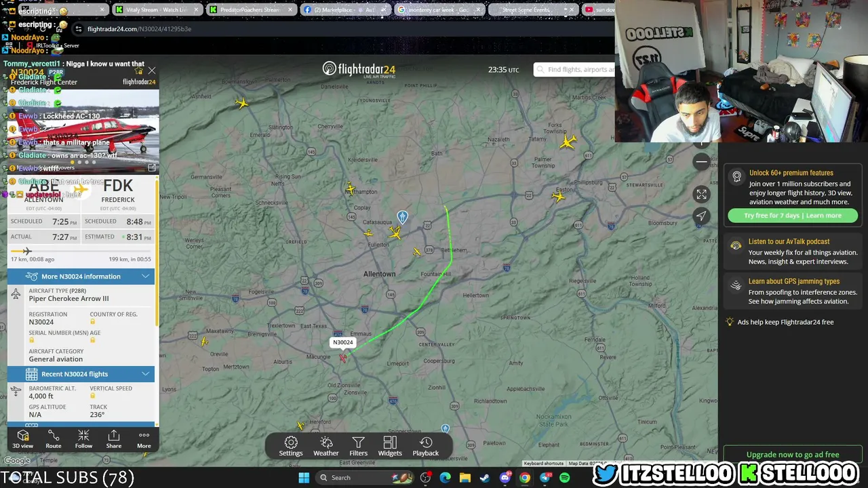Open Windows Start menu
Screen dimensions: 868x488
click(x=304, y=478)
